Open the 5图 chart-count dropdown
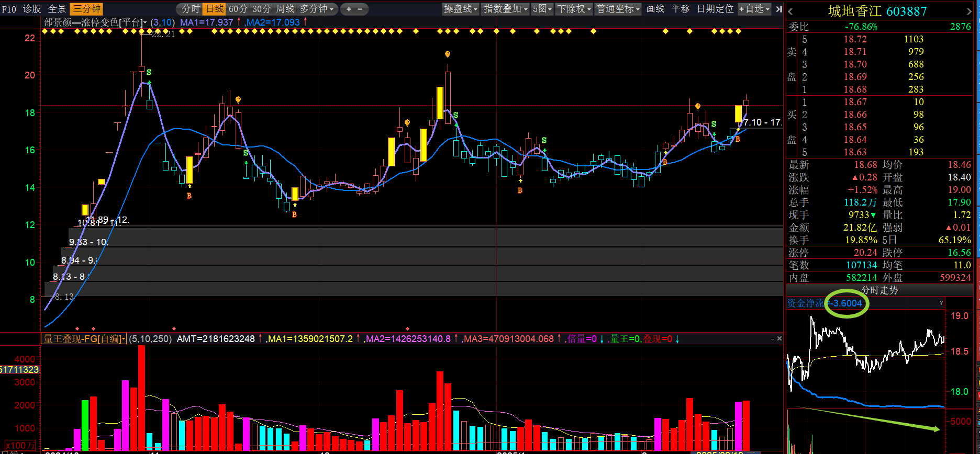Screen dimensions: 980x454 542,9
